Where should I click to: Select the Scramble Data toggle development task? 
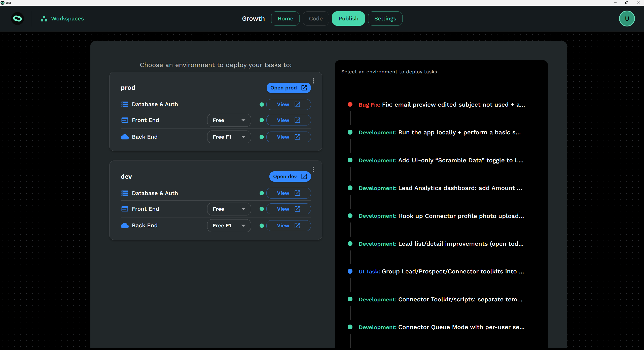point(441,160)
